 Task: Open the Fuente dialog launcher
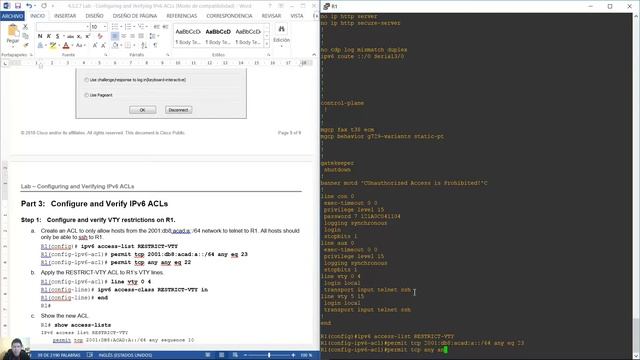coord(106,55)
